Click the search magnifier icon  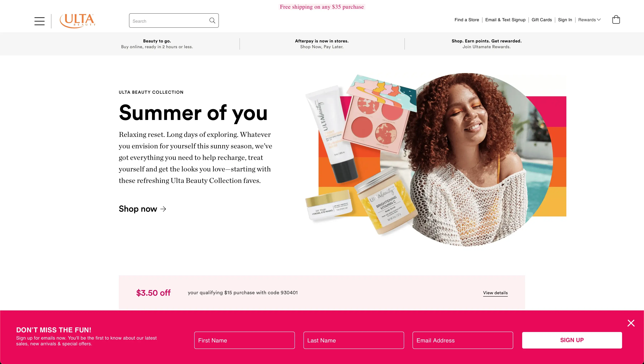[x=212, y=21]
